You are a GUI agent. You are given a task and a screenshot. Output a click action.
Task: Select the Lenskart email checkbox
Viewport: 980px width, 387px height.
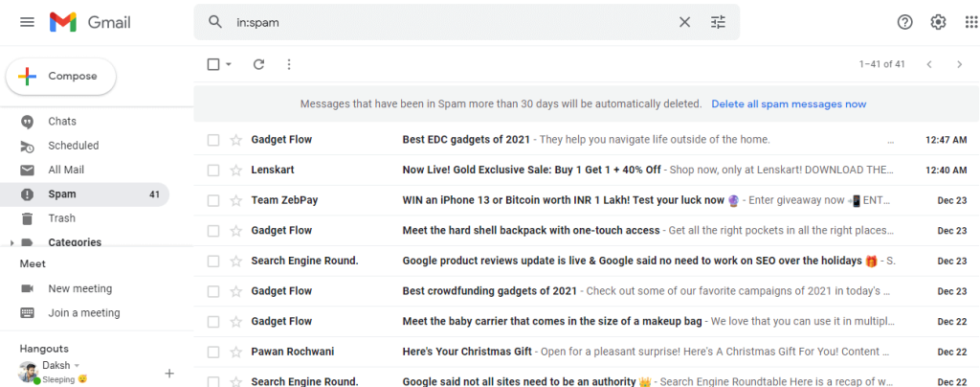213,171
